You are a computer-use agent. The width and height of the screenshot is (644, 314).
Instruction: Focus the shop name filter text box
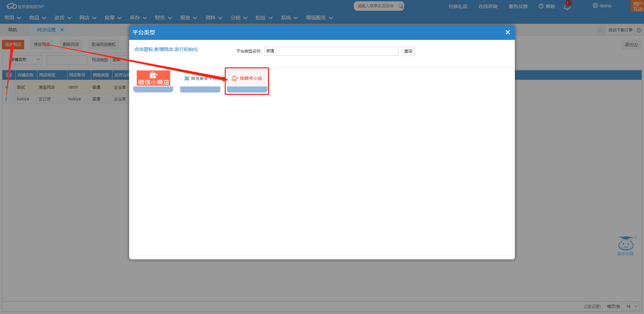click(x=67, y=60)
